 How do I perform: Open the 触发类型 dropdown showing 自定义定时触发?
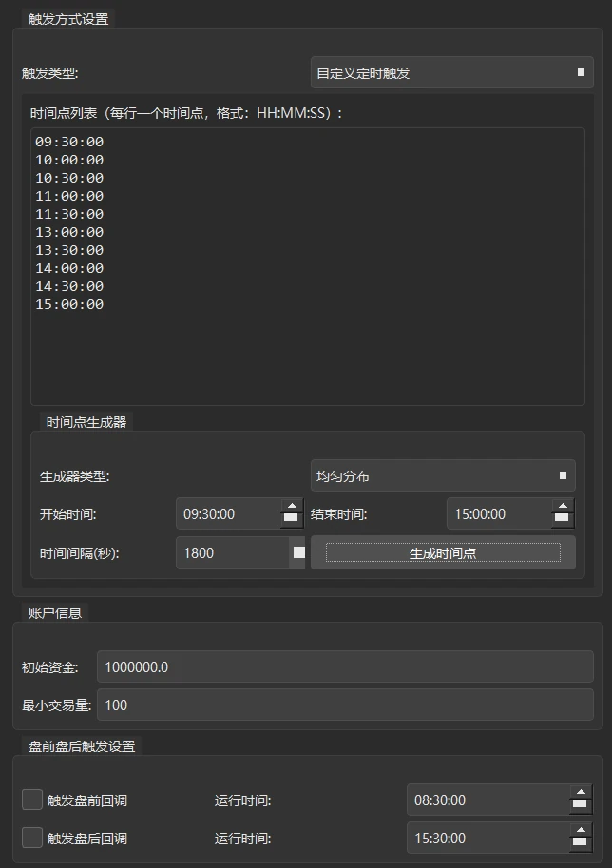[x=451, y=72]
